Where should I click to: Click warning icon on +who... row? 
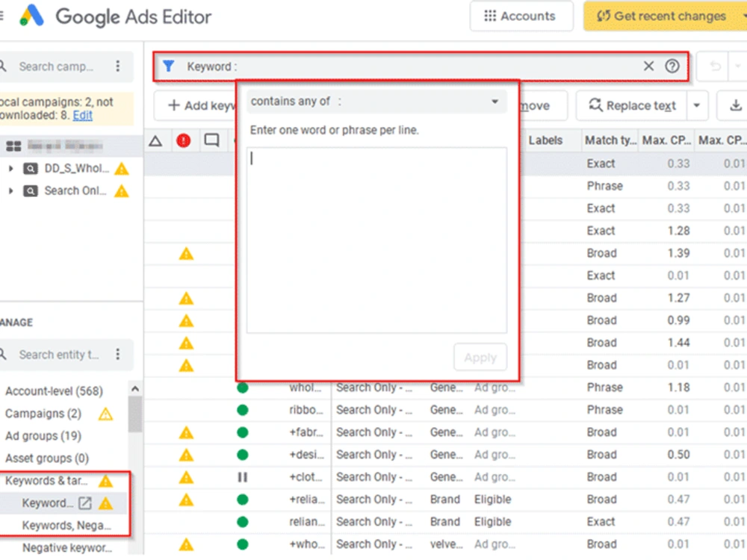(x=186, y=544)
